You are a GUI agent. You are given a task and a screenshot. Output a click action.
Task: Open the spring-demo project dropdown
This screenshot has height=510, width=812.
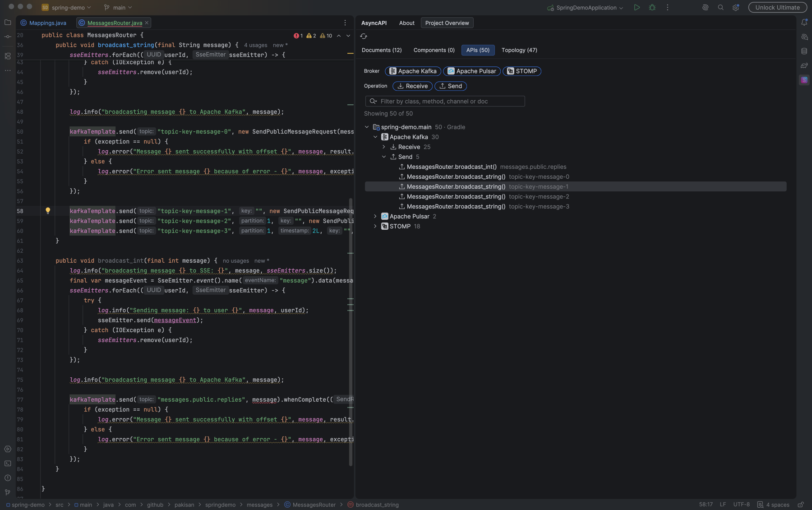[67, 7]
